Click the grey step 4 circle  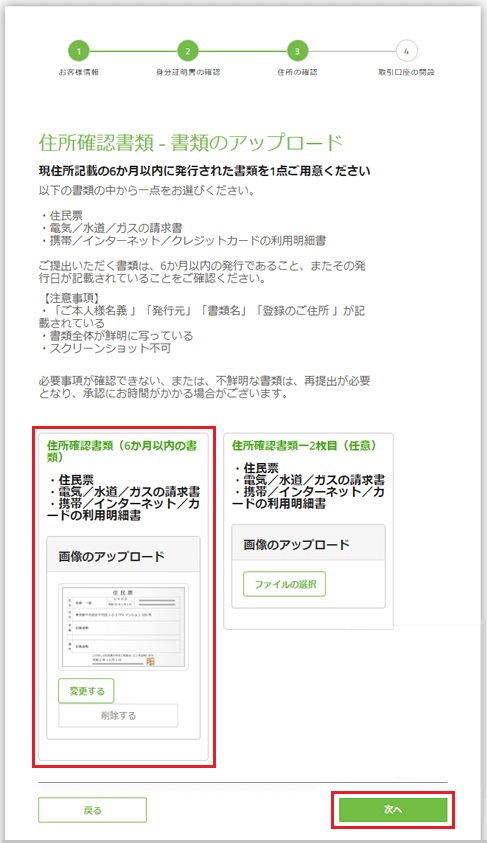[x=406, y=52]
